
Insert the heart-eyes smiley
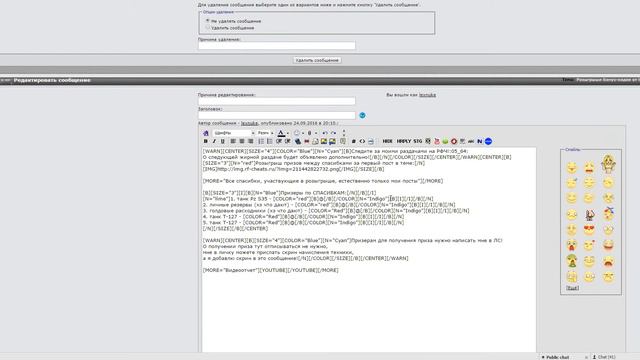tap(589, 230)
